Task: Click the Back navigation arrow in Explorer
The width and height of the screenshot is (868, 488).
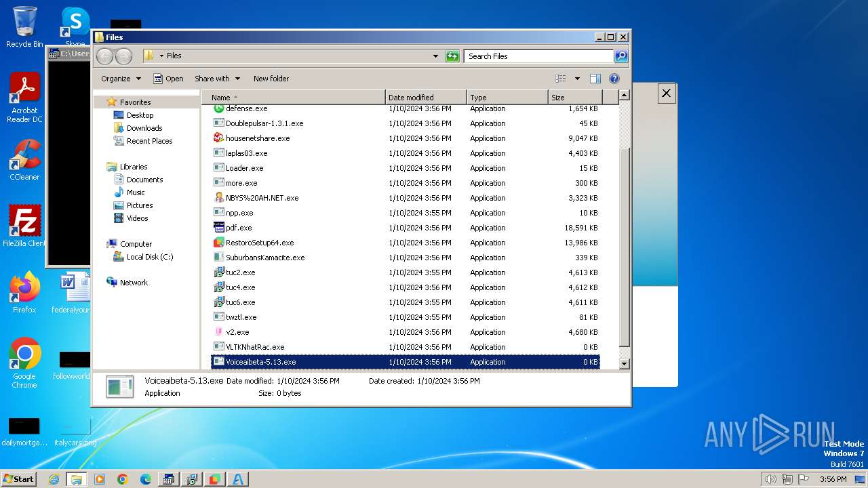Action: click(x=104, y=56)
